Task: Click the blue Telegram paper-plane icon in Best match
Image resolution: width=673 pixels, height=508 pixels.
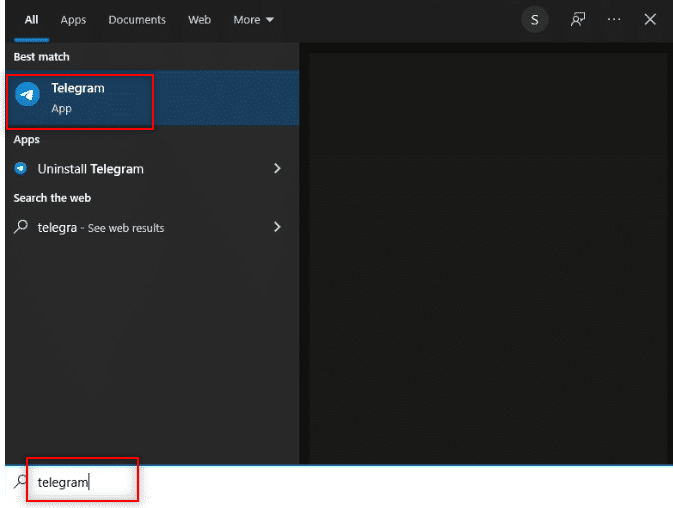Action: [27, 94]
